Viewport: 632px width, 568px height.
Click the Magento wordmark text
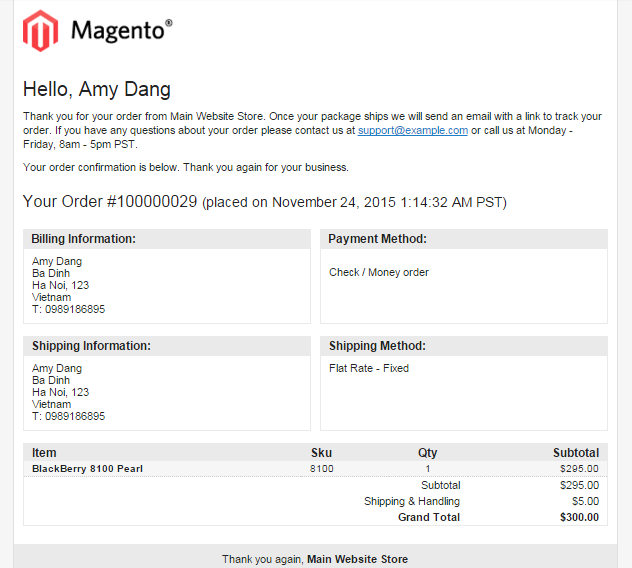(x=122, y=30)
